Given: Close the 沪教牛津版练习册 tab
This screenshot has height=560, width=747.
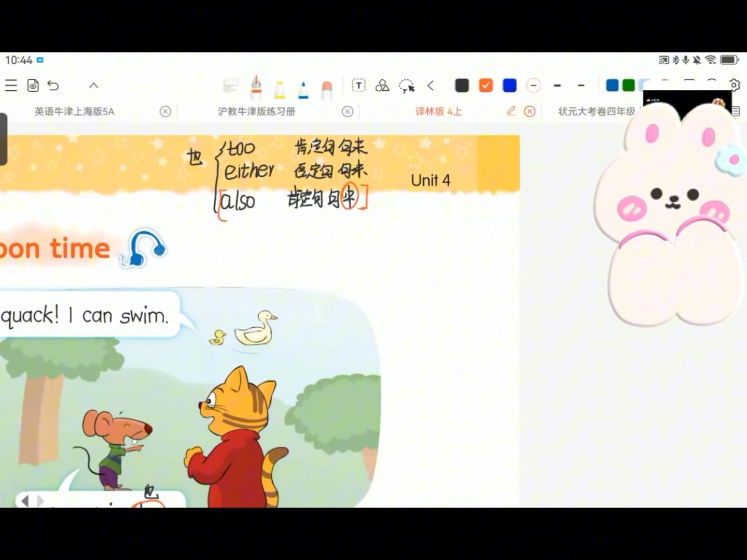Looking at the screenshot, I should [x=348, y=111].
